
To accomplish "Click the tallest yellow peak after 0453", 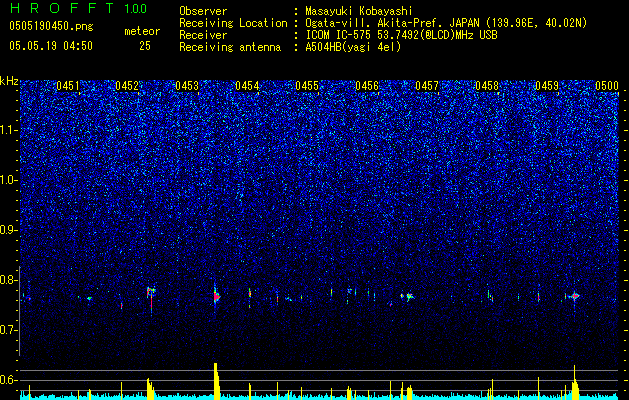I will 216,381.
